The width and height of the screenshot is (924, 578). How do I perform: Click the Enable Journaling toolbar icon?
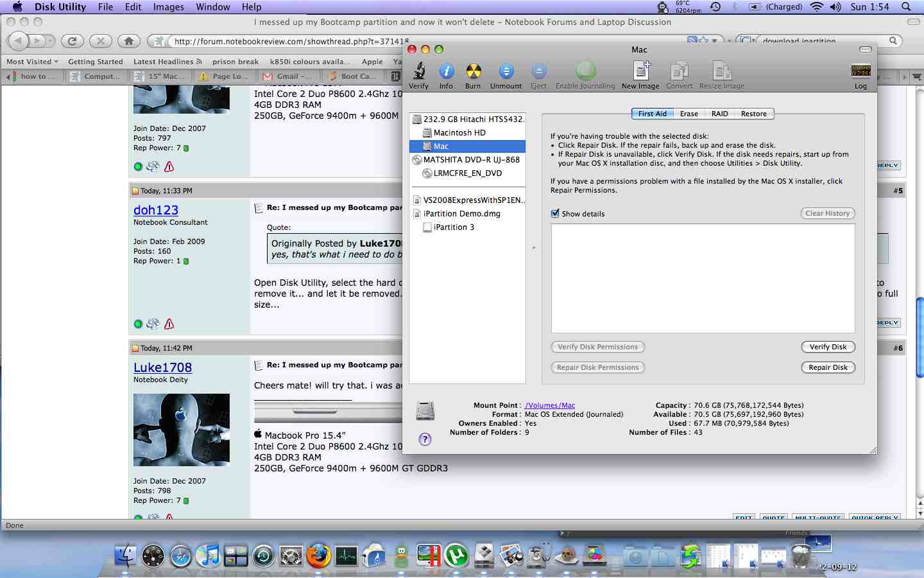click(585, 71)
